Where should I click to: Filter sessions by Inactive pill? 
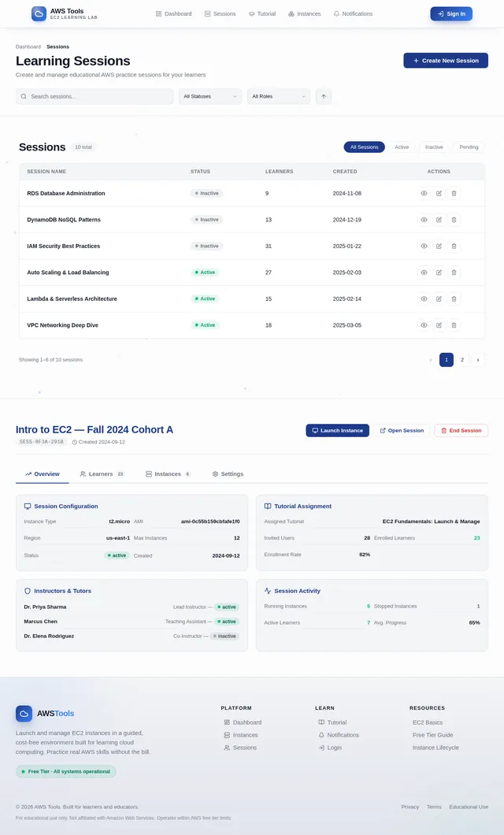coord(434,147)
